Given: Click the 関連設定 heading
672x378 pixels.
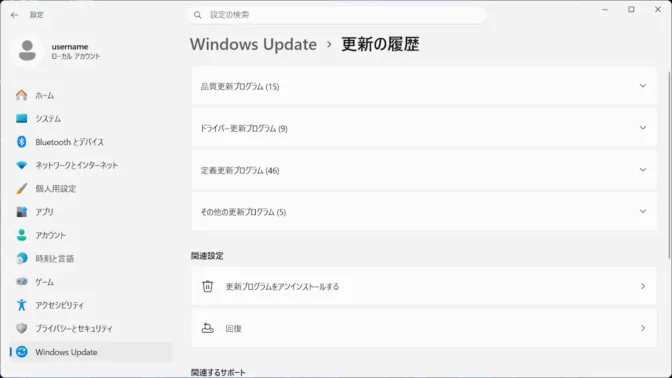Looking at the screenshot, I should coord(207,256).
